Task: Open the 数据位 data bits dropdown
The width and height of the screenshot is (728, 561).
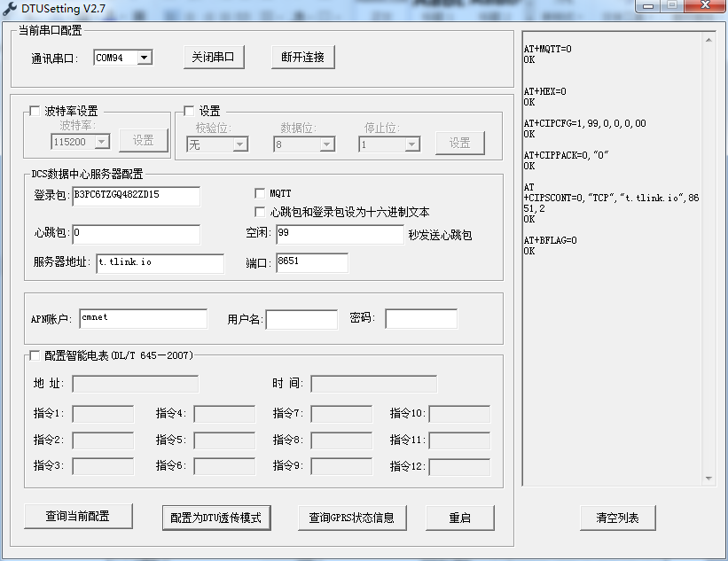Action: (x=328, y=144)
